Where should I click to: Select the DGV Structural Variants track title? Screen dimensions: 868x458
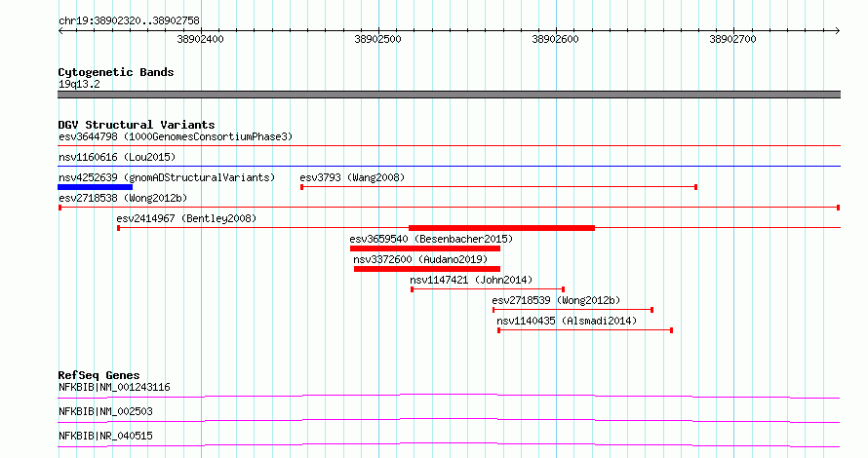pos(137,125)
